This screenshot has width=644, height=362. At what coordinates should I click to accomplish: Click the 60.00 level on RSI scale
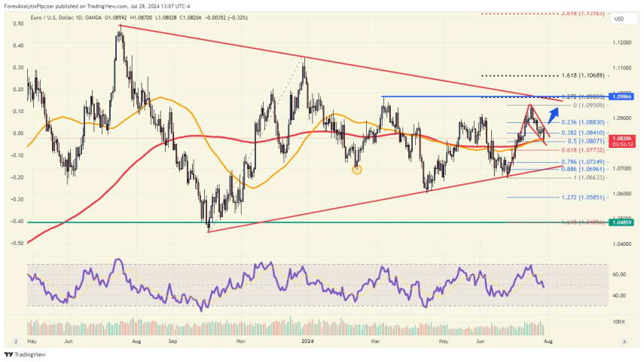[x=618, y=275]
